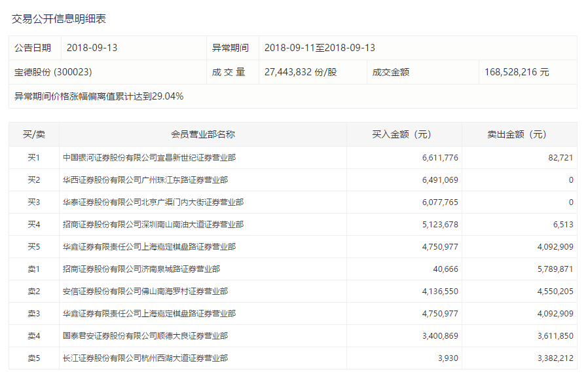Viewport: 588px width, 378px height.
Task: Click the 成交金额 value 168,528,216 元
Action: tap(517, 72)
